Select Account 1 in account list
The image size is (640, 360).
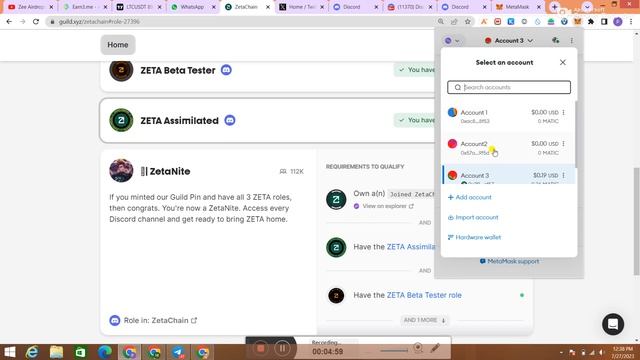click(509, 116)
